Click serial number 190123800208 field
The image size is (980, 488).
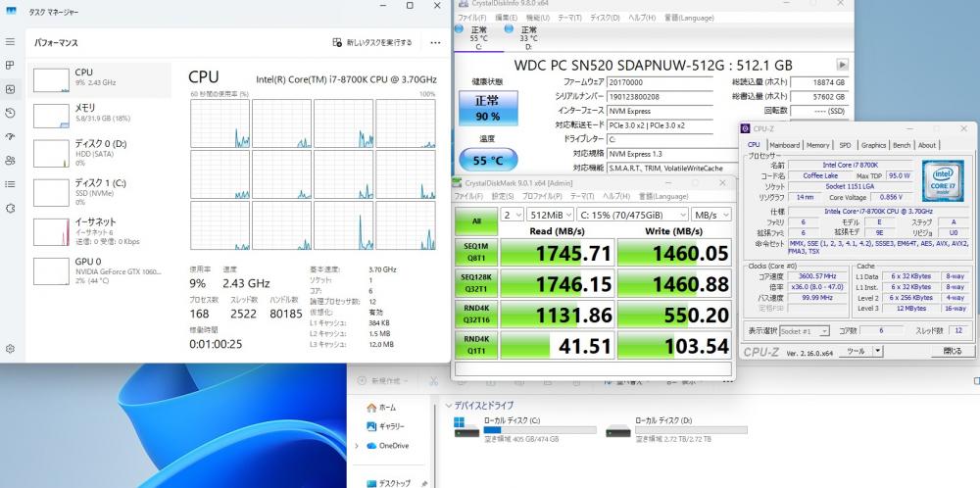click(659, 97)
